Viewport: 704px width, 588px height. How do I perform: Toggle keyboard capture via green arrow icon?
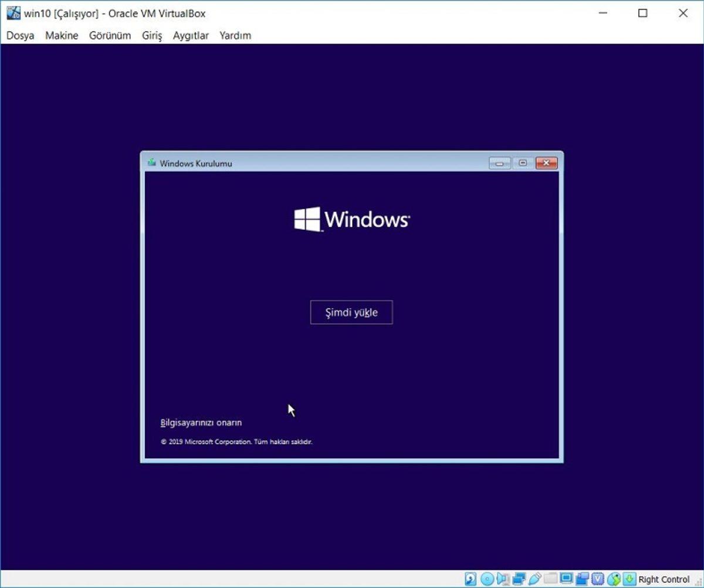click(x=629, y=579)
